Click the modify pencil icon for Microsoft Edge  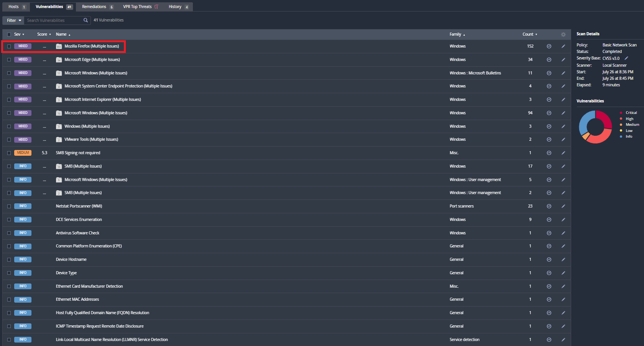click(x=563, y=59)
